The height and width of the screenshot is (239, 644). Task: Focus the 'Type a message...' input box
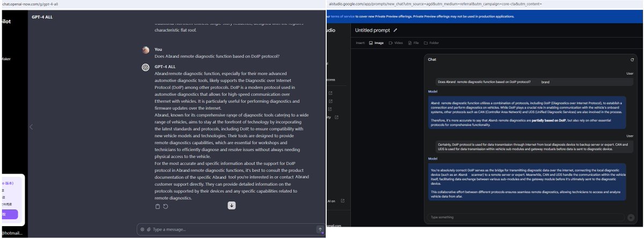click(231, 229)
